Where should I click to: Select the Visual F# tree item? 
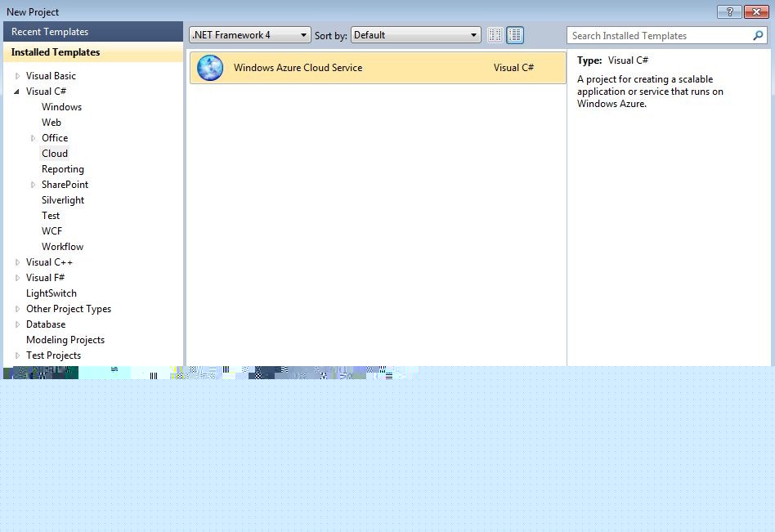[x=46, y=278]
